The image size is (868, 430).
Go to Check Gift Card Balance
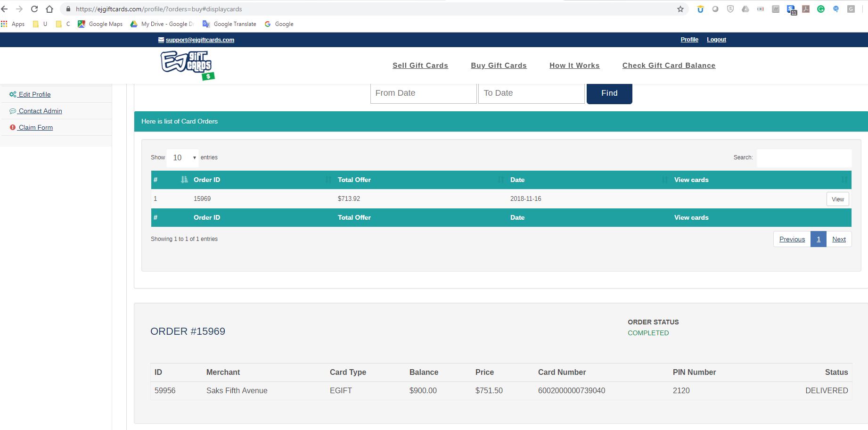[x=669, y=66]
